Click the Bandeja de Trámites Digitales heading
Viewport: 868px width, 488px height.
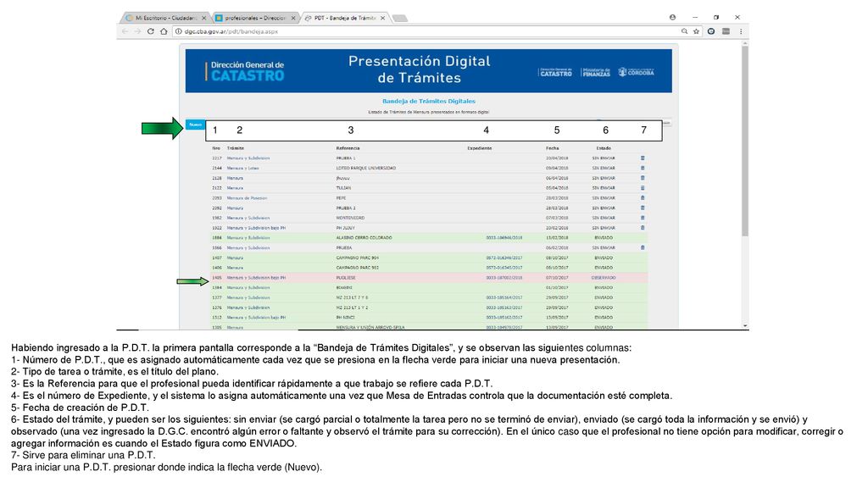tap(428, 102)
